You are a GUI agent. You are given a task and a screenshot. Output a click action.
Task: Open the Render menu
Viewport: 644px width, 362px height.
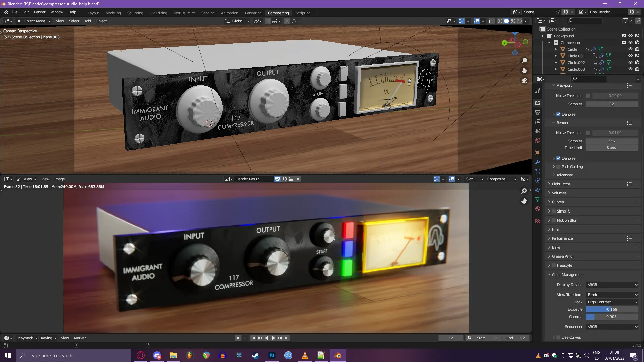coord(40,12)
